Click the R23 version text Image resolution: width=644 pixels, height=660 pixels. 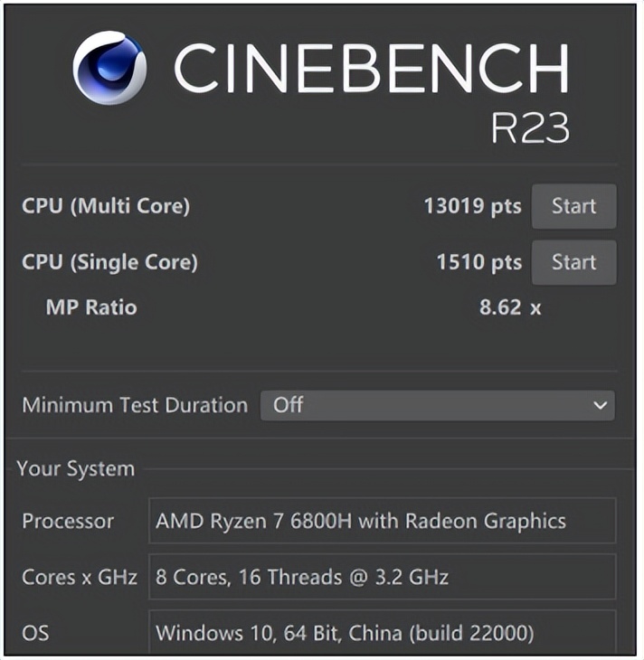click(530, 128)
